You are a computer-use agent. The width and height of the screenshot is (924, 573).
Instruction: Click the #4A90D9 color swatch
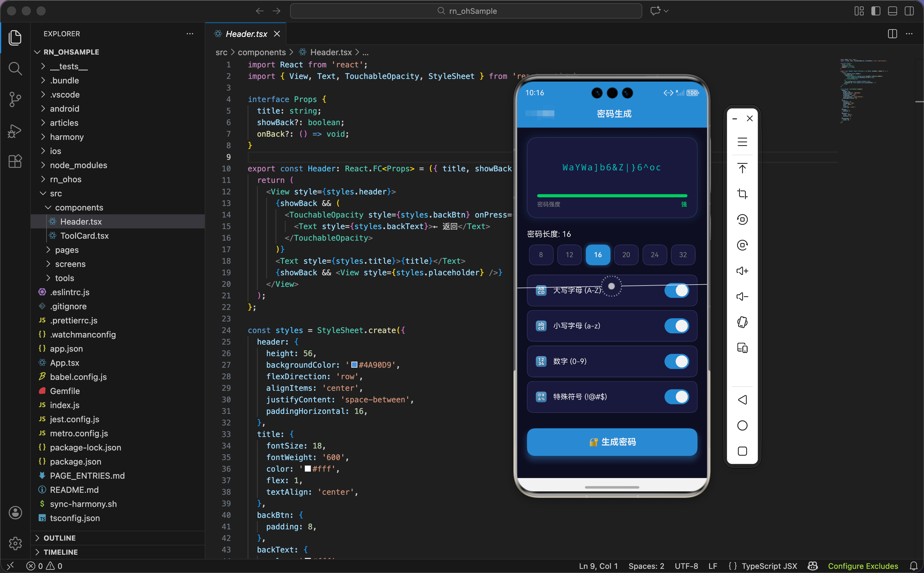(x=354, y=364)
